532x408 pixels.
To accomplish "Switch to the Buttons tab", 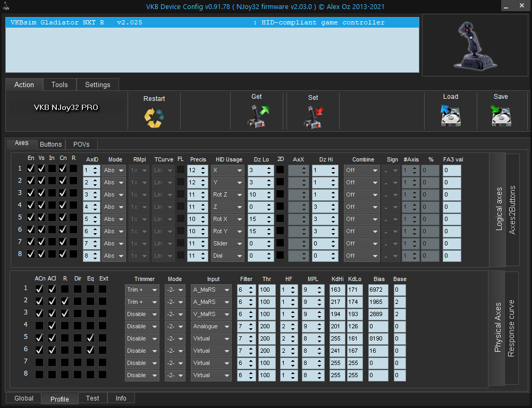I will pyautogui.click(x=51, y=144).
